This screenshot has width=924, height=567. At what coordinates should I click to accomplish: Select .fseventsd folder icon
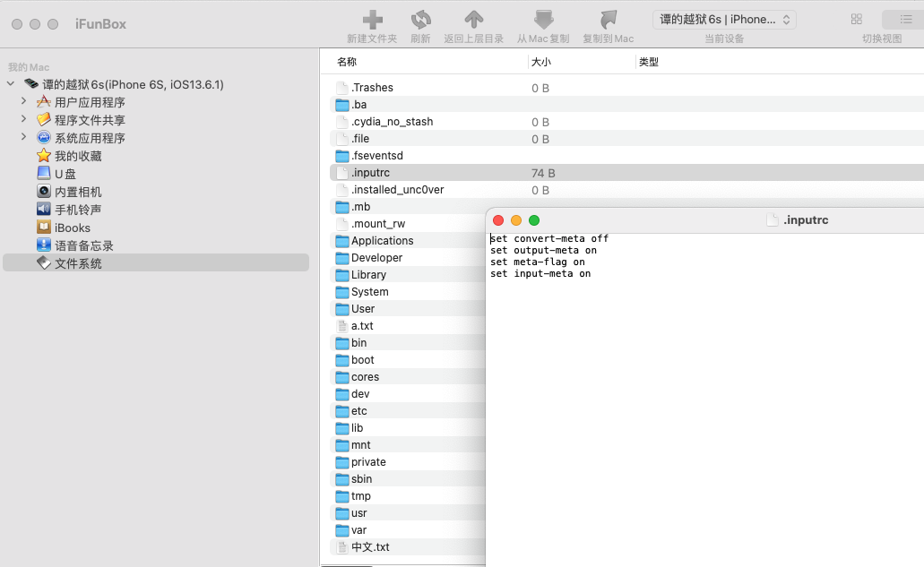(x=341, y=156)
